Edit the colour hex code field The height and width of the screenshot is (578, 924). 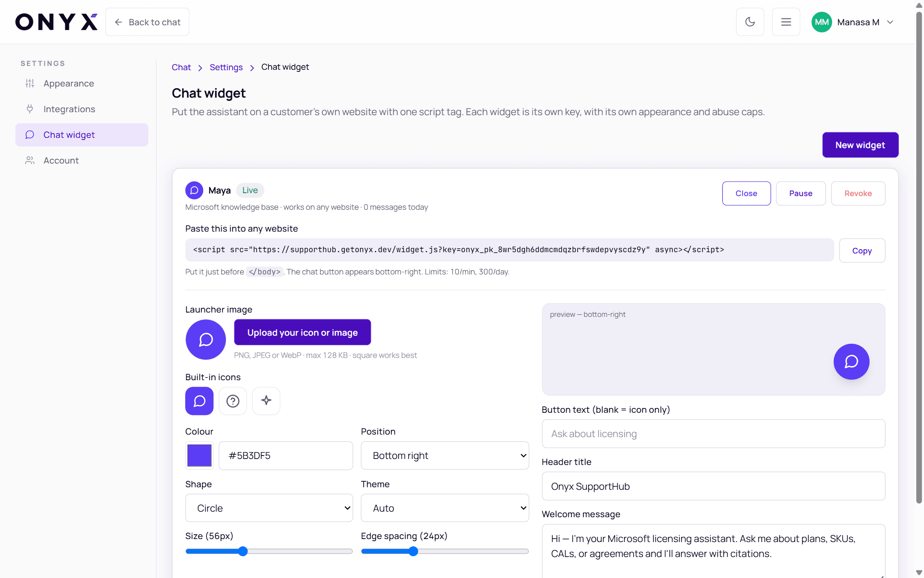tap(286, 456)
